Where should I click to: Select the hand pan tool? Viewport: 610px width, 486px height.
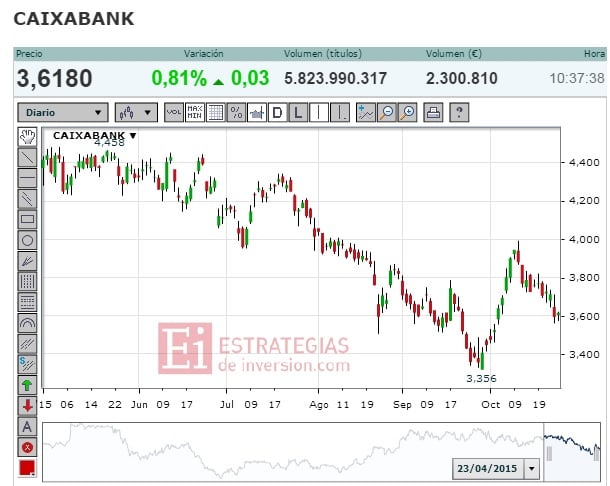[x=27, y=137]
